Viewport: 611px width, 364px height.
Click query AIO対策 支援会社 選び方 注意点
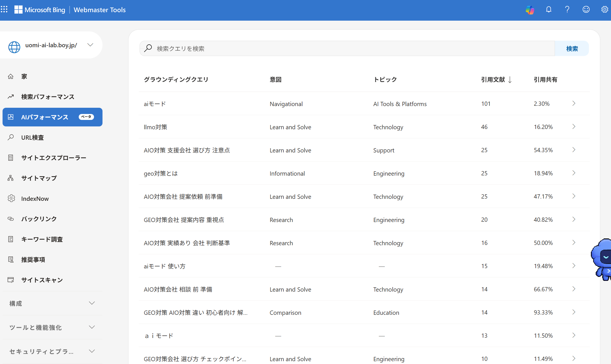coord(187,150)
